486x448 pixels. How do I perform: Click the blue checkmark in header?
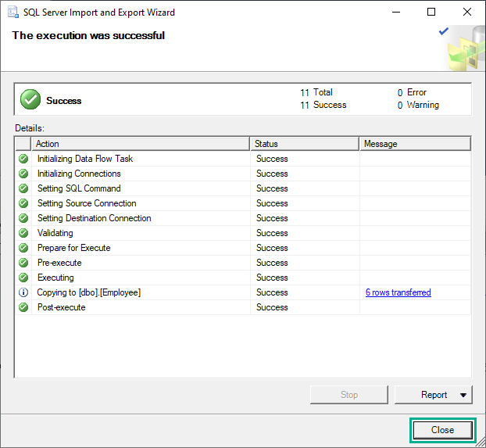[444, 31]
